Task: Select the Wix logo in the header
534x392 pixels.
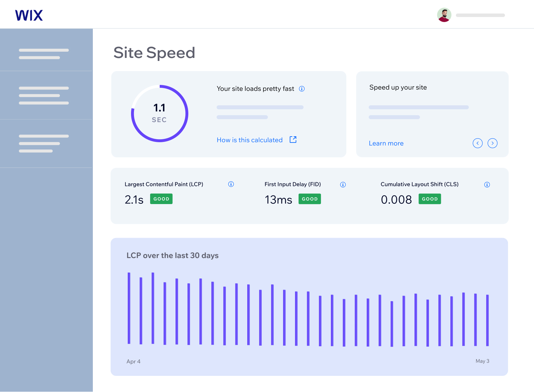Action: tap(29, 15)
